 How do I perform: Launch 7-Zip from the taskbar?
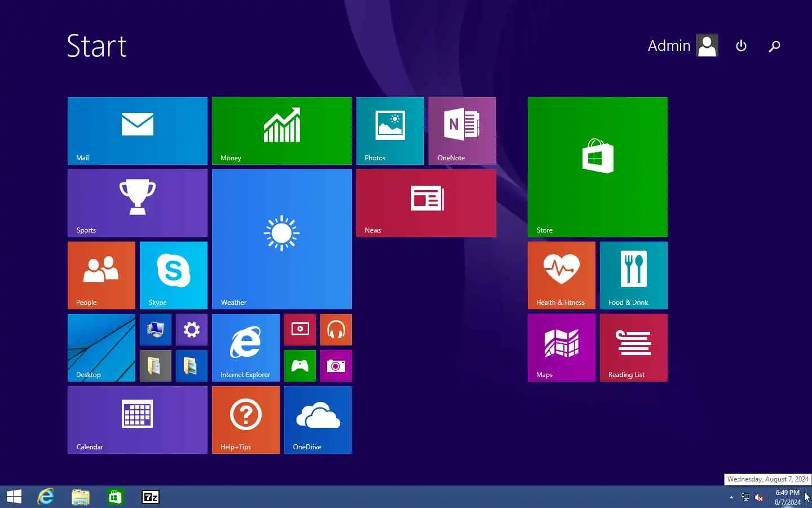pyautogui.click(x=150, y=497)
